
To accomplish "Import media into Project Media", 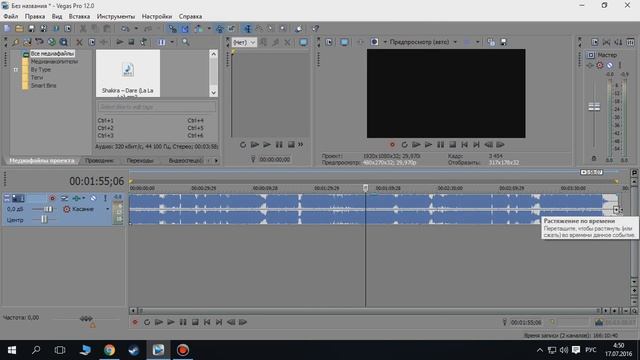I will (x=27, y=42).
